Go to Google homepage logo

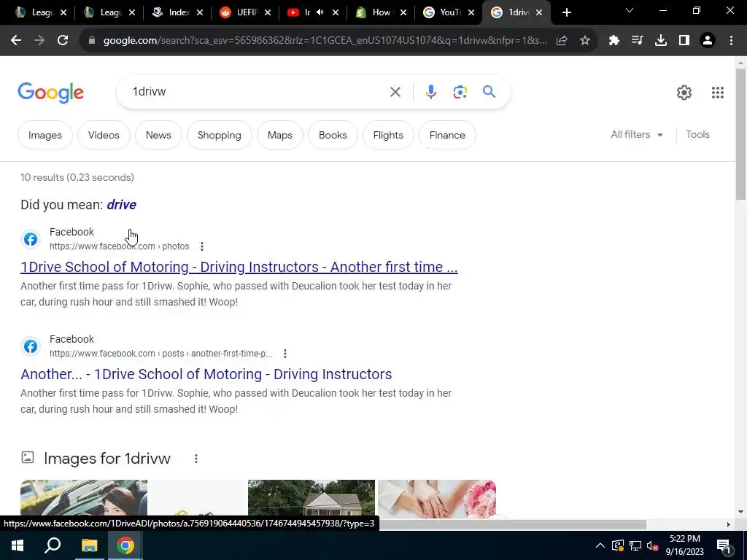coord(50,93)
